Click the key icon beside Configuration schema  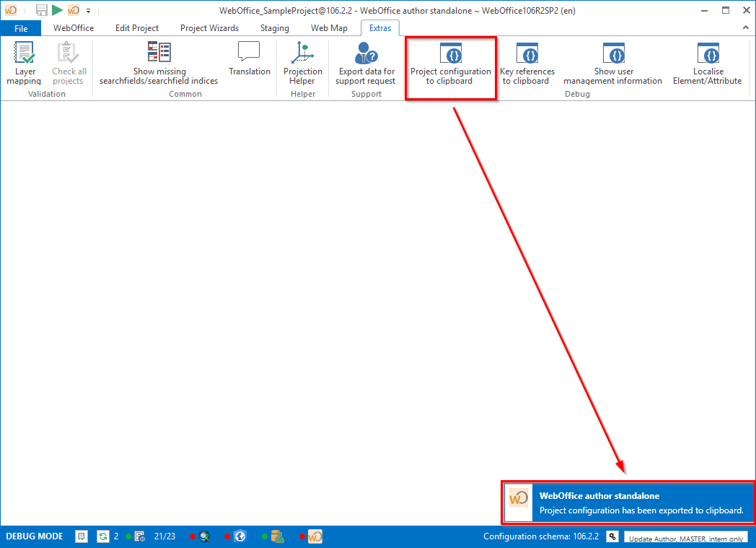coord(612,536)
